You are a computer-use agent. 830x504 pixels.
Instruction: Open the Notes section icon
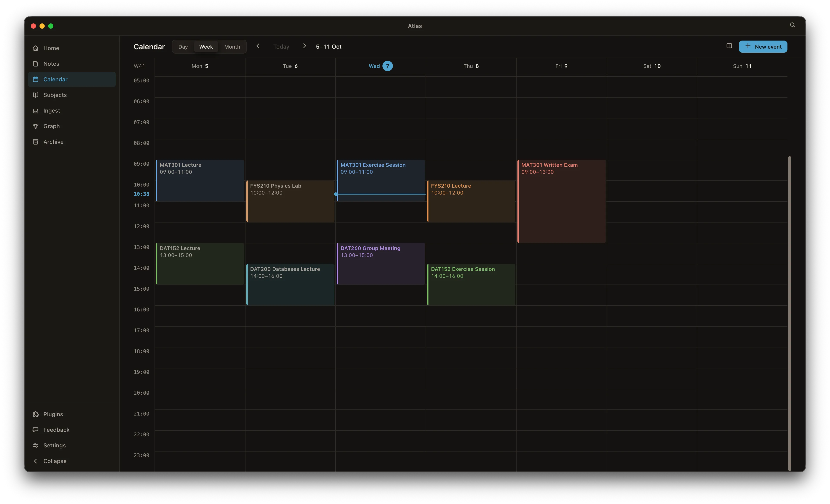[x=36, y=64]
